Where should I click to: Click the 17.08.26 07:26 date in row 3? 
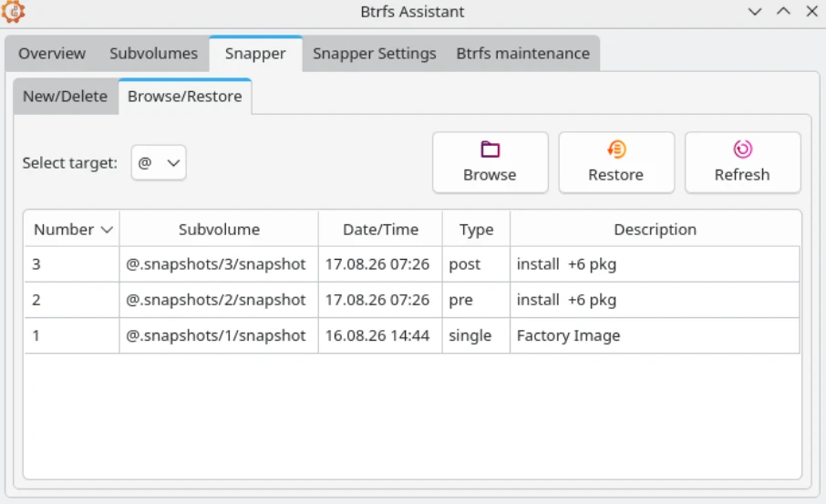point(380,264)
